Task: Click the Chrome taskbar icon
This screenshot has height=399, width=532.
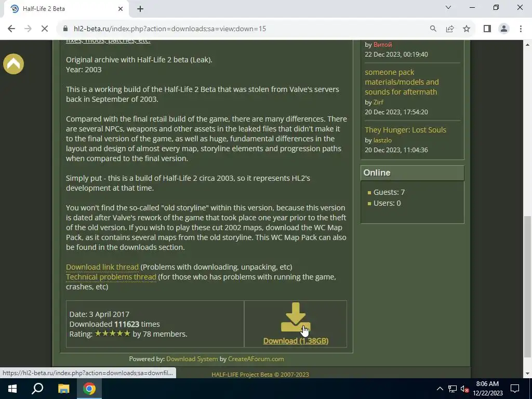Action: (89, 389)
